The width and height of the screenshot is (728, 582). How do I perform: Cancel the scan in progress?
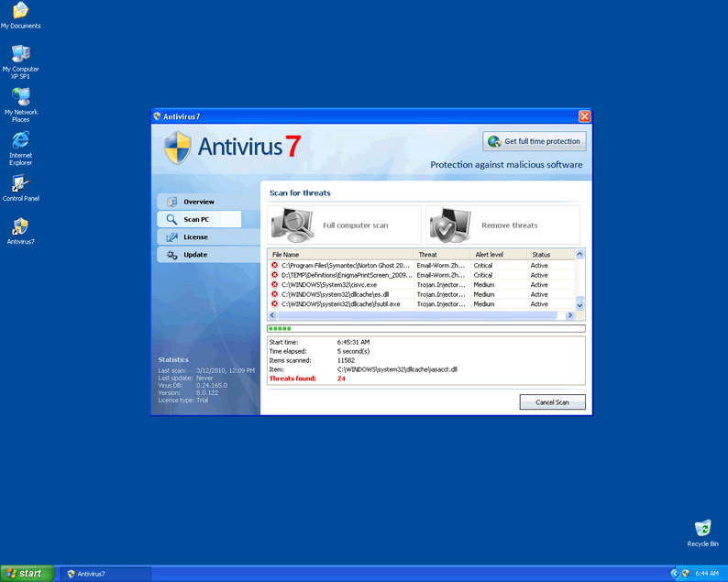552,402
